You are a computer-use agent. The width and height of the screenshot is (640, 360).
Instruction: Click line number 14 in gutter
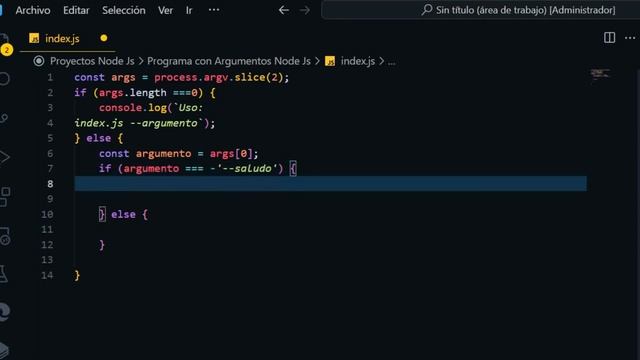pyautogui.click(x=47, y=276)
